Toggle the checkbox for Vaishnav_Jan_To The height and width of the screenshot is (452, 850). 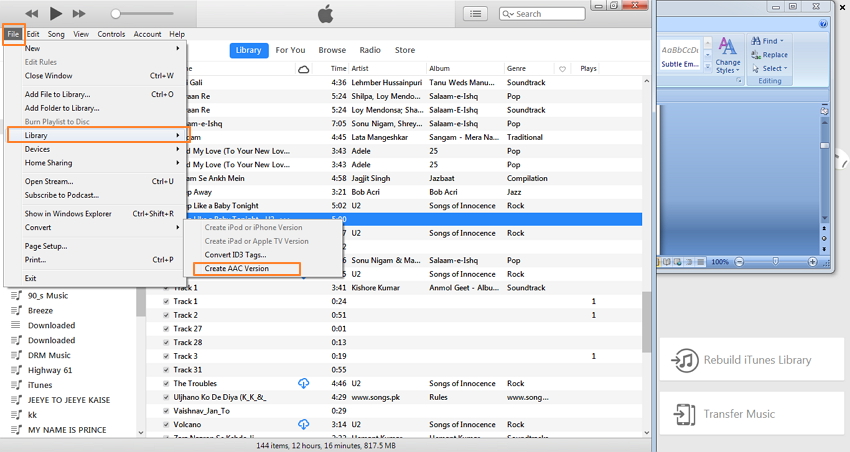pyautogui.click(x=166, y=411)
